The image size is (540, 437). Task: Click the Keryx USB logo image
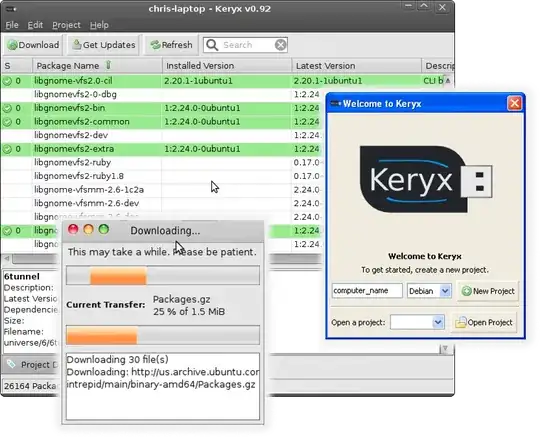(426, 179)
